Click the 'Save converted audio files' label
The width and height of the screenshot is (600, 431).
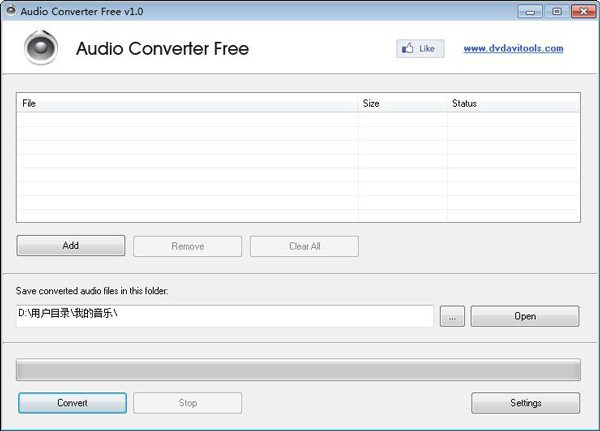coord(92,291)
